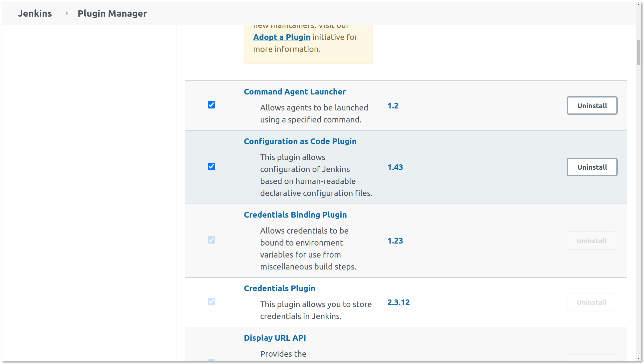The image size is (644, 364).
Task: Open the Credentials Plugin link
Action: click(279, 288)
